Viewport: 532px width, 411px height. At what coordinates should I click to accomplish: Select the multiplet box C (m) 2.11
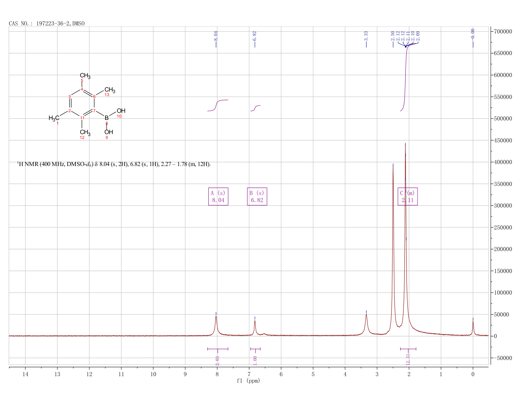(408, 196)
